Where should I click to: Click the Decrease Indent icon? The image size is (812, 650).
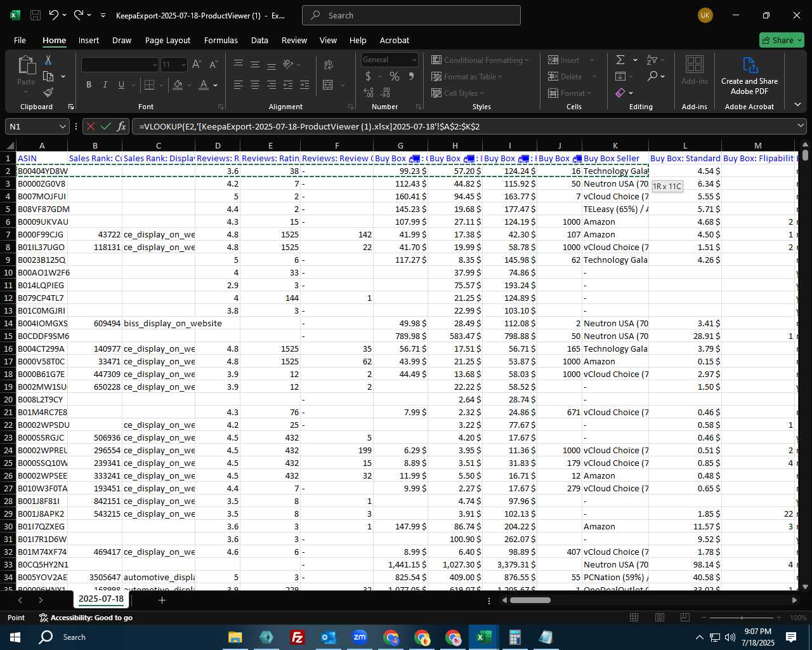click(288, 84)
